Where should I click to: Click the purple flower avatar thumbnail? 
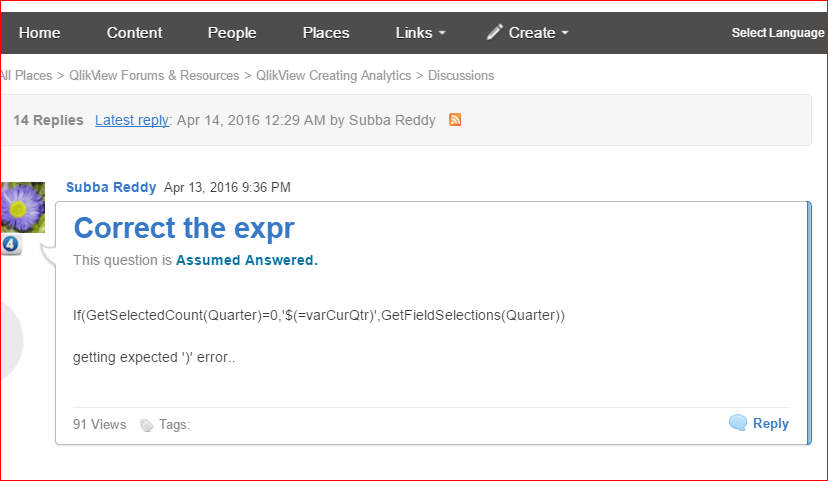pyautogui.click(x=22, y=207)
